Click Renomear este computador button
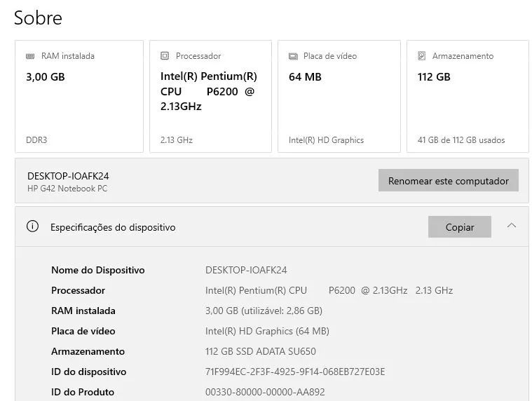 [x=448, y=180]
